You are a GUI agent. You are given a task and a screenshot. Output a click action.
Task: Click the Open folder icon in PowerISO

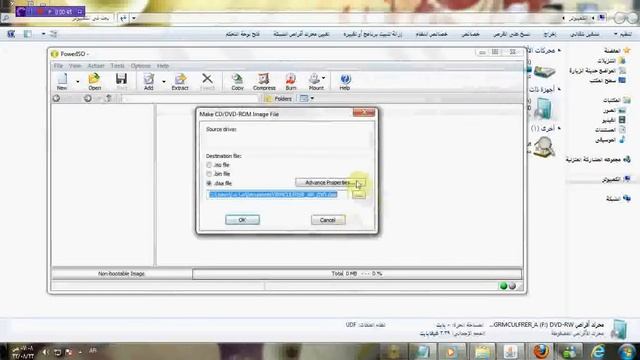[94, 82]
